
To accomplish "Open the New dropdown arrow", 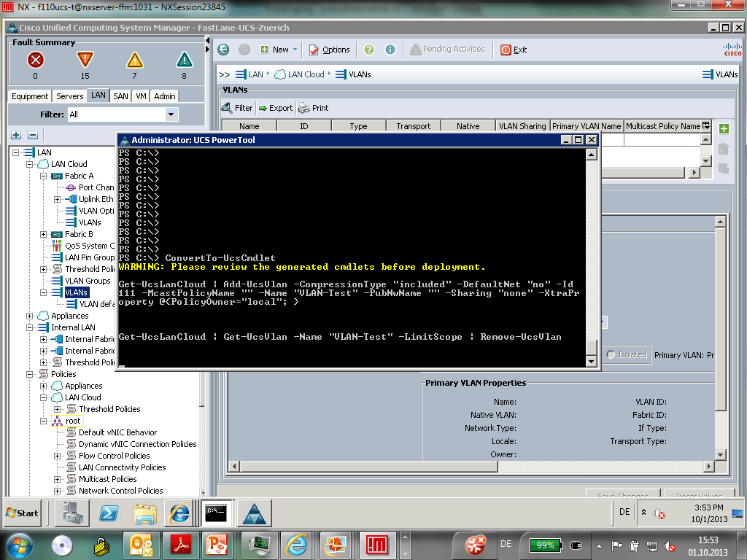I will 295,50.
